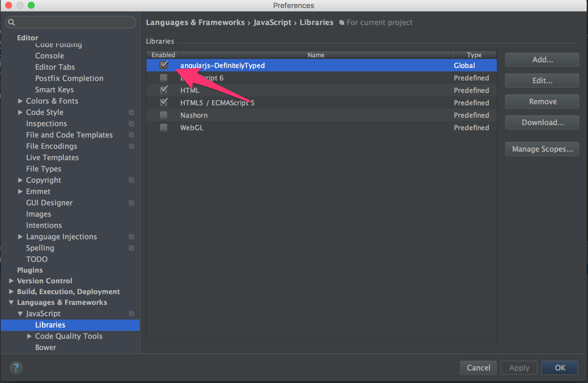Open Bower settings under JavaScript
The image size is (588, 383).
[x=45, y=347]
